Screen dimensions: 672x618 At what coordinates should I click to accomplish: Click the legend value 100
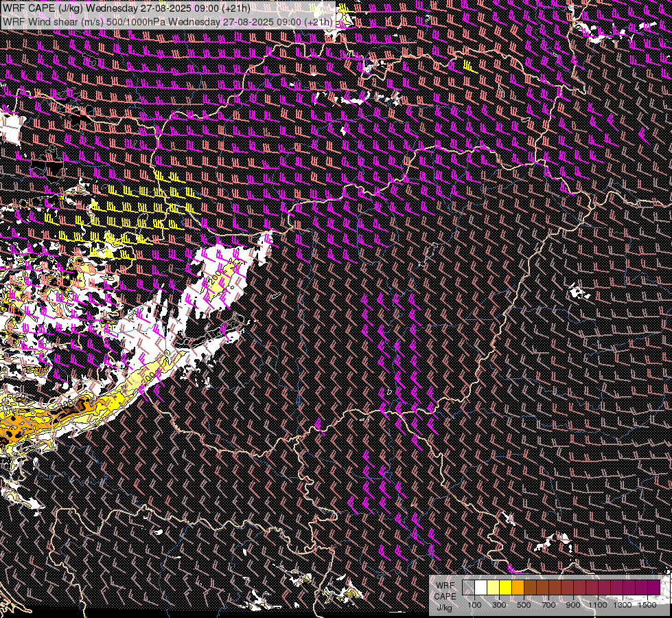coord(474,605)
